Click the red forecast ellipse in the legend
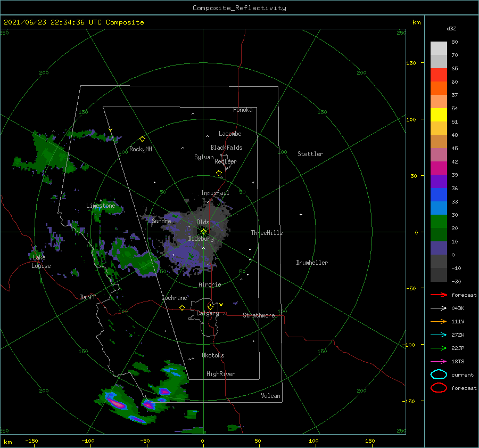 pyautogui.click(x=439, y=388)
